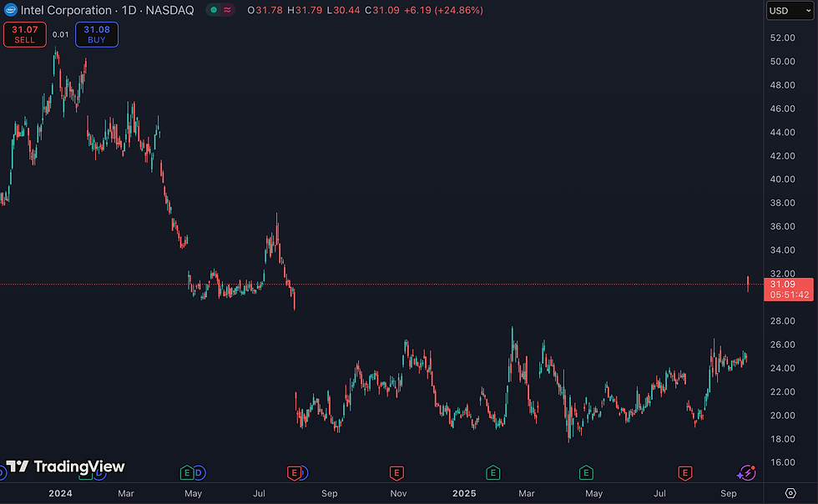Click the latest red candle at the dotted price line
Image resolution: width=818 pixels, height=504 pixels.
(748, 284)
